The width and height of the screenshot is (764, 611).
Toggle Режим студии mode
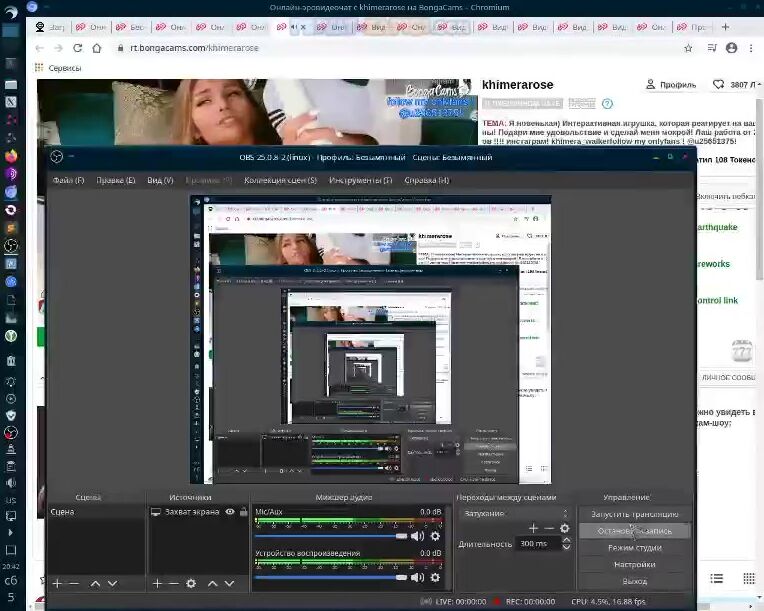coord(634,548)
